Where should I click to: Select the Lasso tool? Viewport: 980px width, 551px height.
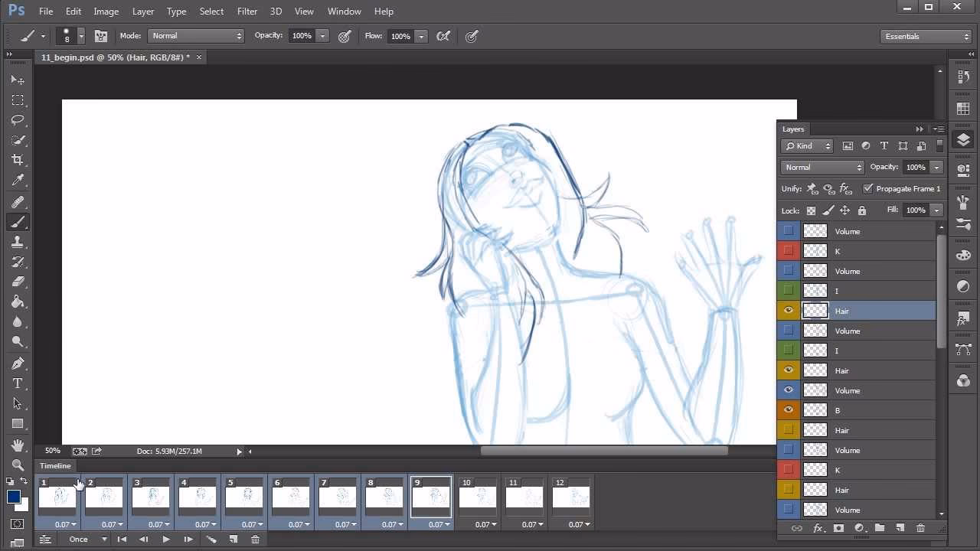coord(18,120)
